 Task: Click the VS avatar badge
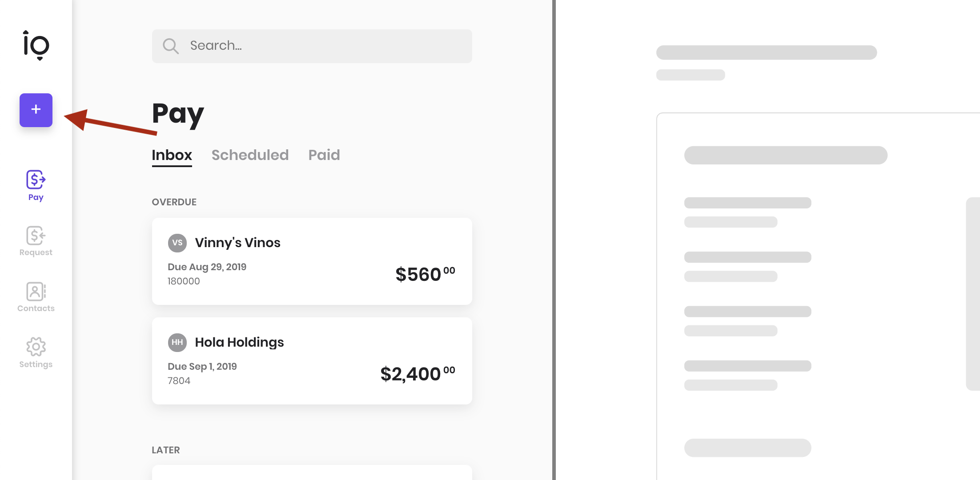pyautogui.click(x=177, y=243)
